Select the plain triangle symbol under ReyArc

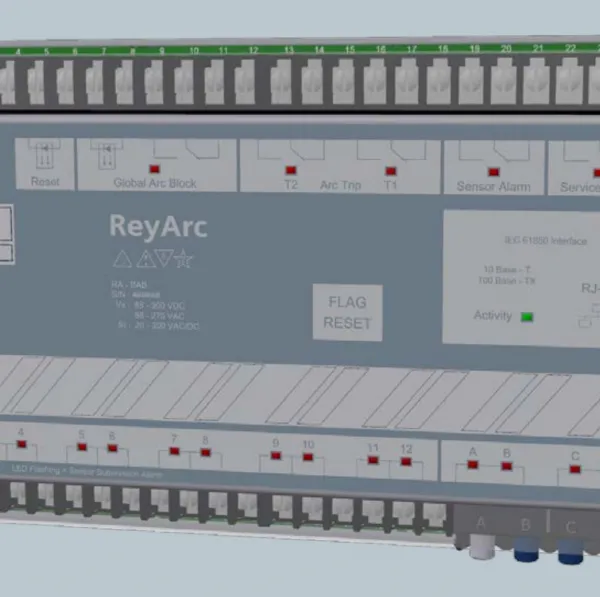(122, 259)
